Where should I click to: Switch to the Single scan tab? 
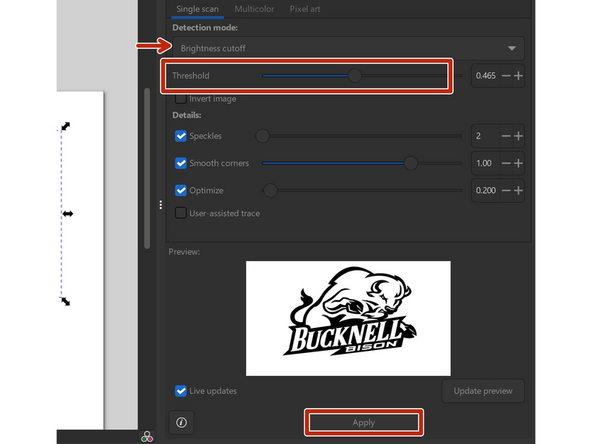(197, 9)
